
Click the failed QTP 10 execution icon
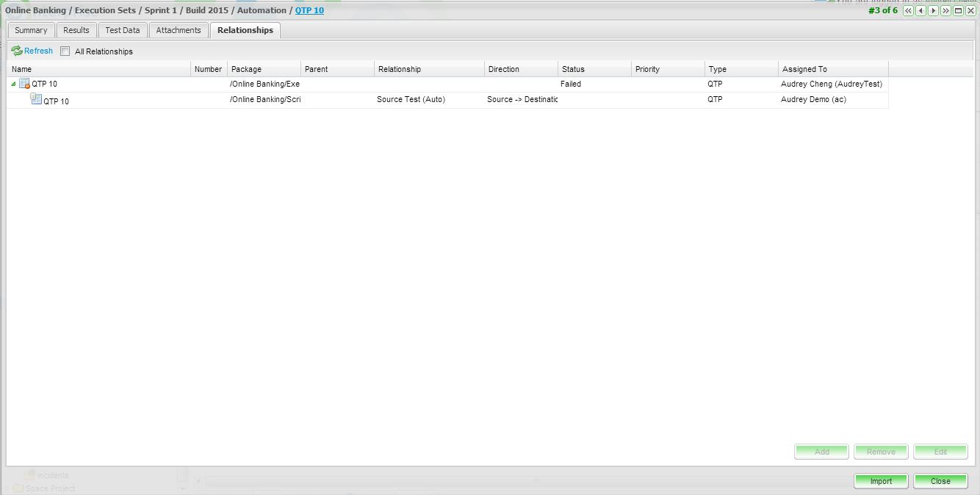[x=24, y=84]
